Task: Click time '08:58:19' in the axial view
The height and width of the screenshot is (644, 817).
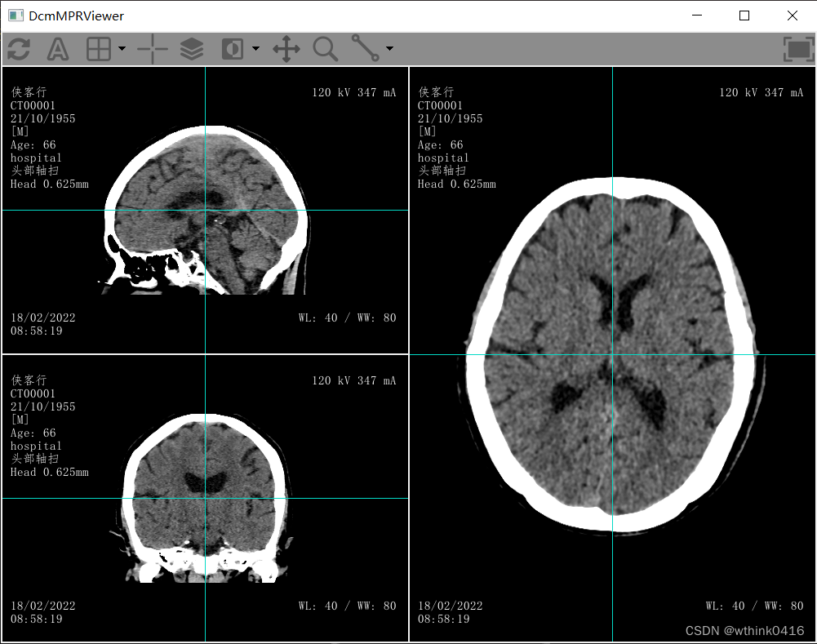Action: pos(443,619)
